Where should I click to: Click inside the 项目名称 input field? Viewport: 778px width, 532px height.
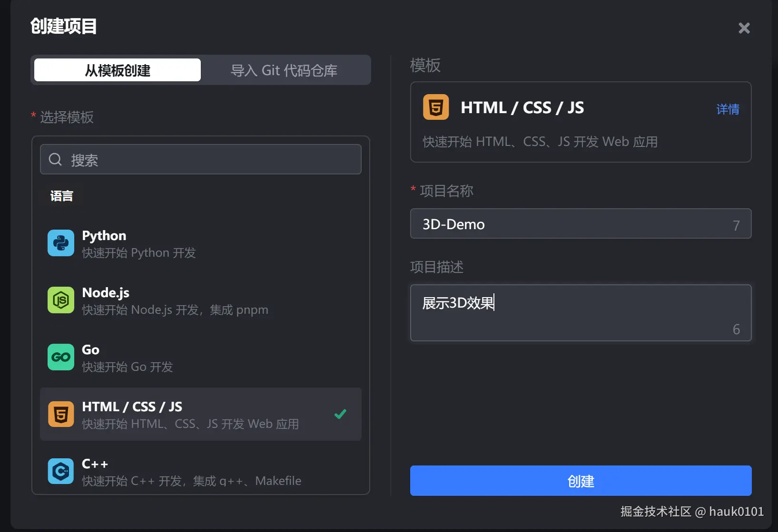click(x=547, y=224)
